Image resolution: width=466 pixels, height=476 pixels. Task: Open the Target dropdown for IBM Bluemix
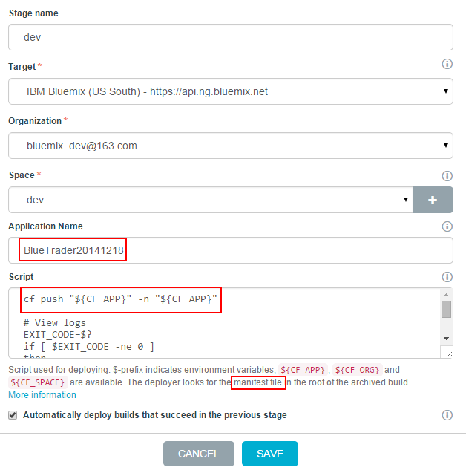(x=230, y=91)
